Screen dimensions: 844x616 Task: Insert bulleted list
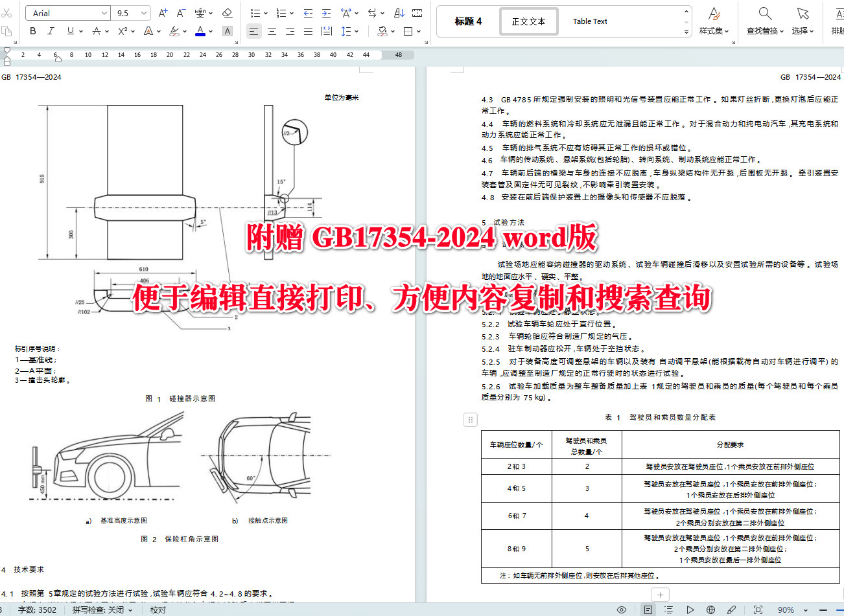point(255,13)
